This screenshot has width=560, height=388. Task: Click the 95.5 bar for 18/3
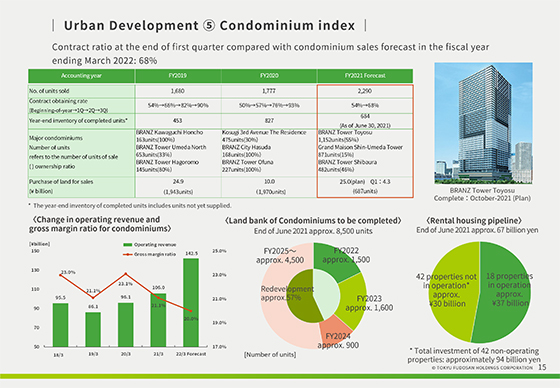coord(60,325)
